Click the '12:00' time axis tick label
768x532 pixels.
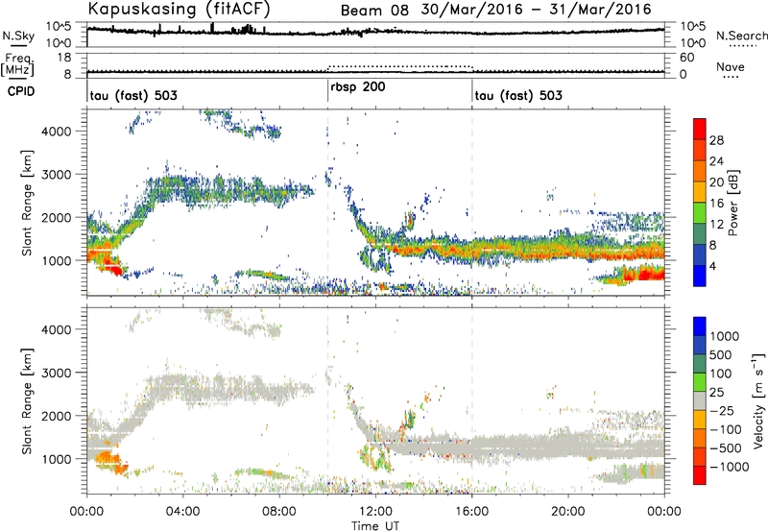click(x=375, y=512)
